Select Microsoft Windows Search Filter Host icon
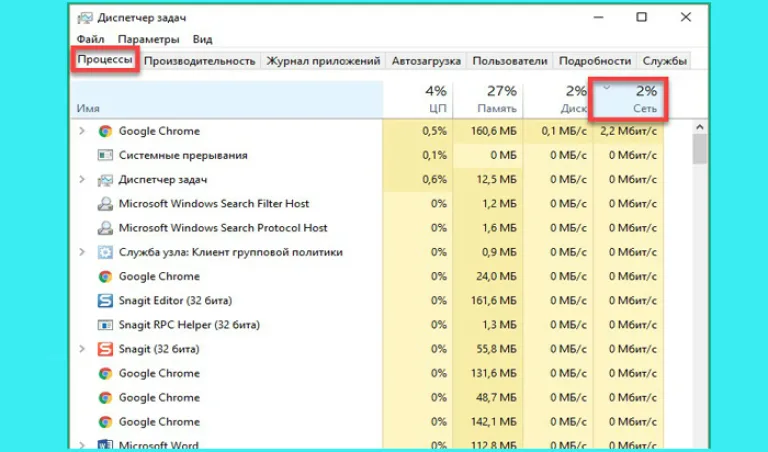The height and width of the screenshot is (452, 768). pyautogui.click(x=105, y=204)
